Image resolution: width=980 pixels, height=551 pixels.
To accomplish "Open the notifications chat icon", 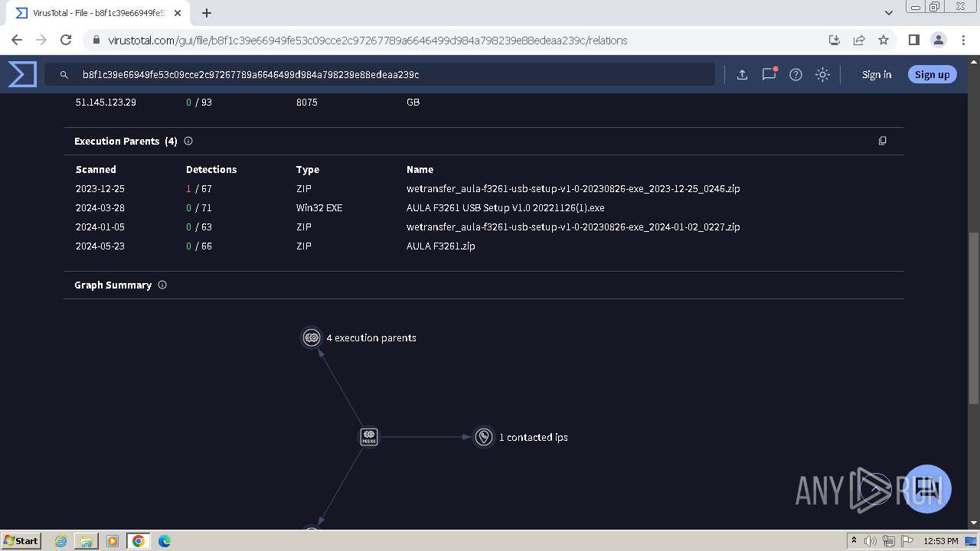I will pyautogui.click(x=769, y=74).
